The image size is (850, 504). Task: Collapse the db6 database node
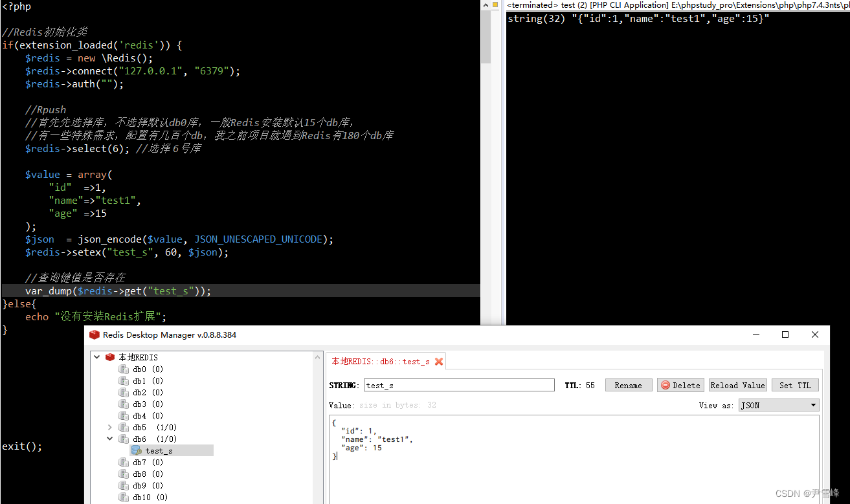[x=109, y=439]
